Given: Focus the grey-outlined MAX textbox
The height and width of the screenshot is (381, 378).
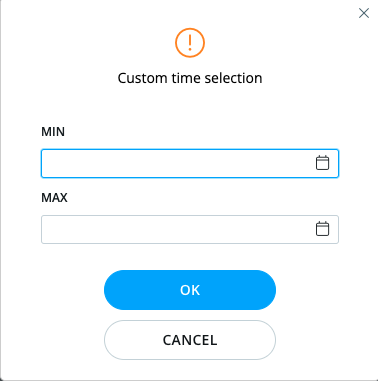Looking at the screenshot, I should [190, 229].
